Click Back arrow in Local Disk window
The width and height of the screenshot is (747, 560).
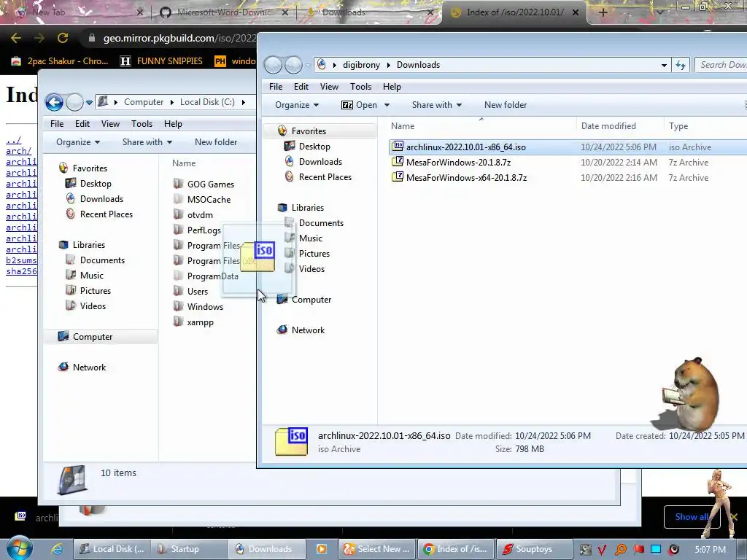point(54,102)
